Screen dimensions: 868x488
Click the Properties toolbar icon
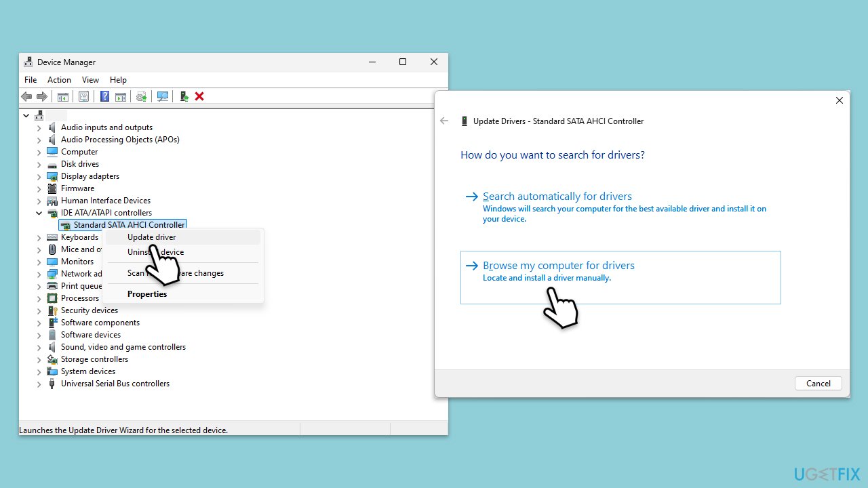(x=83, y=96)
